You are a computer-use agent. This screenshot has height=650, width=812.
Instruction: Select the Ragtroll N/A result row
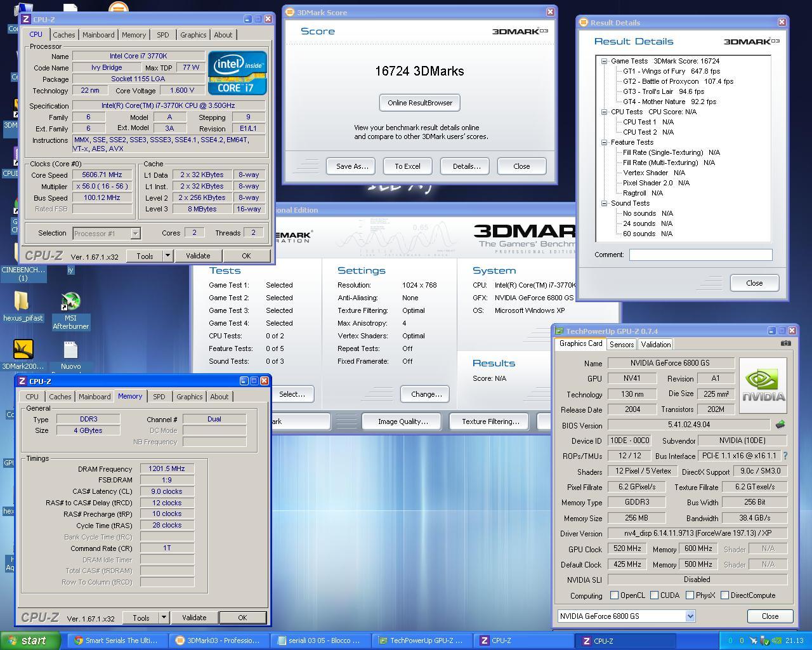643,193
